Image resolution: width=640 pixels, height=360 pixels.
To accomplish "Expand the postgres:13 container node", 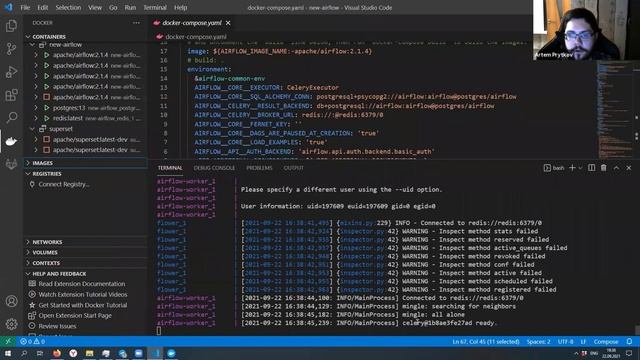I will (x=36, y=108).
